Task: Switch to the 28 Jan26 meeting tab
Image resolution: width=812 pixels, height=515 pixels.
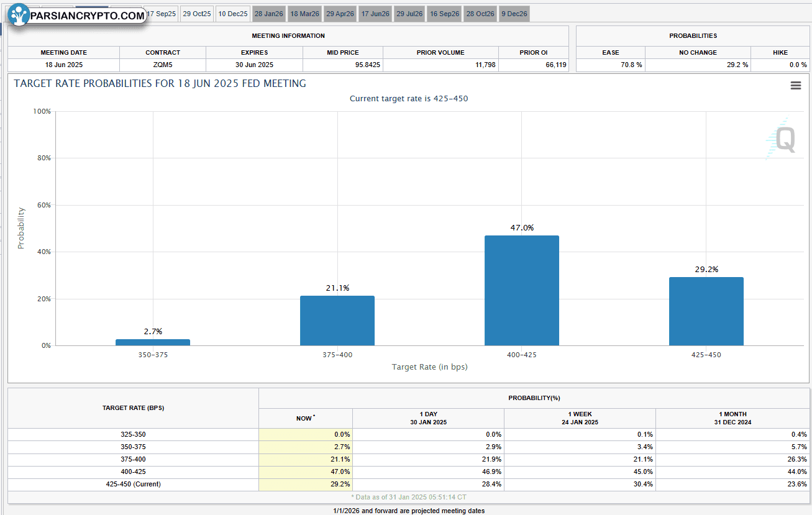Action: tap(268, 14)
